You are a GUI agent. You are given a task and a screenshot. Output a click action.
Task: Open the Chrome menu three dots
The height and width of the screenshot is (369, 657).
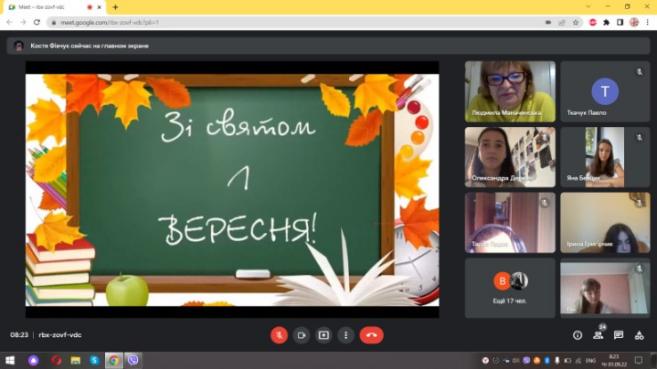point(648,22)
